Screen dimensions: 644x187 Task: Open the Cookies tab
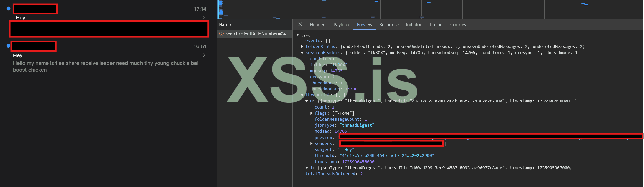tap(458, 24)
